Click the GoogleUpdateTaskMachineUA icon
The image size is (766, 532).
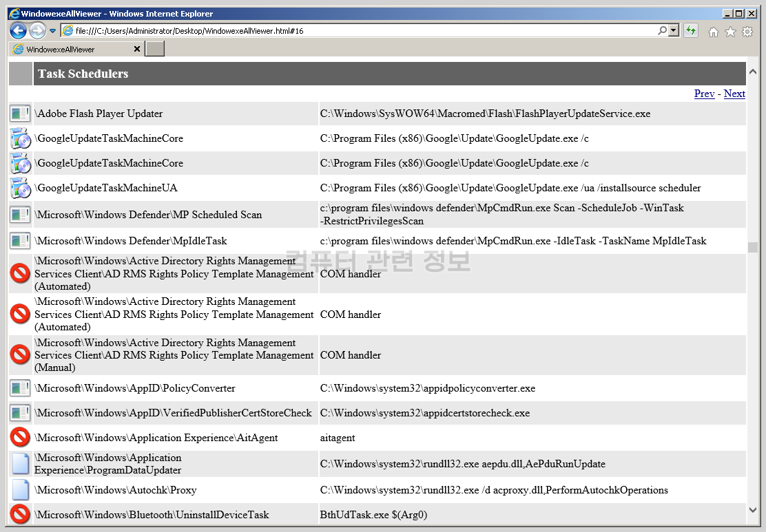(20, 189)
